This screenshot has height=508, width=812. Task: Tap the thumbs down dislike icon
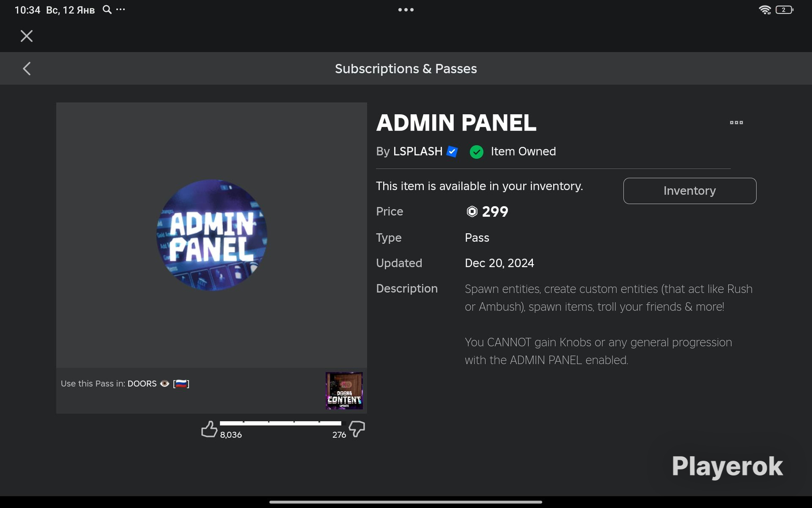(x=357, y=429)
